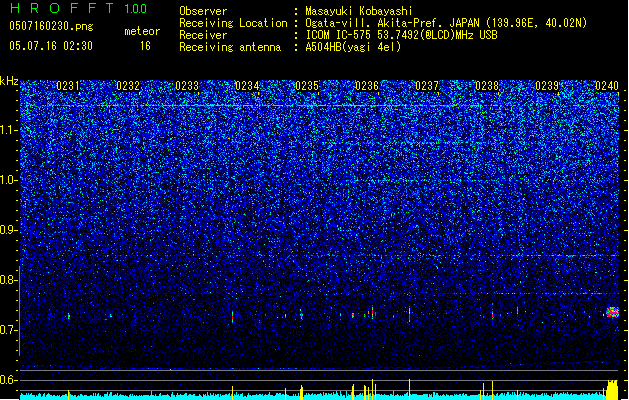Click the date stamp 05.07.16 02:30

tap(51, 46)
